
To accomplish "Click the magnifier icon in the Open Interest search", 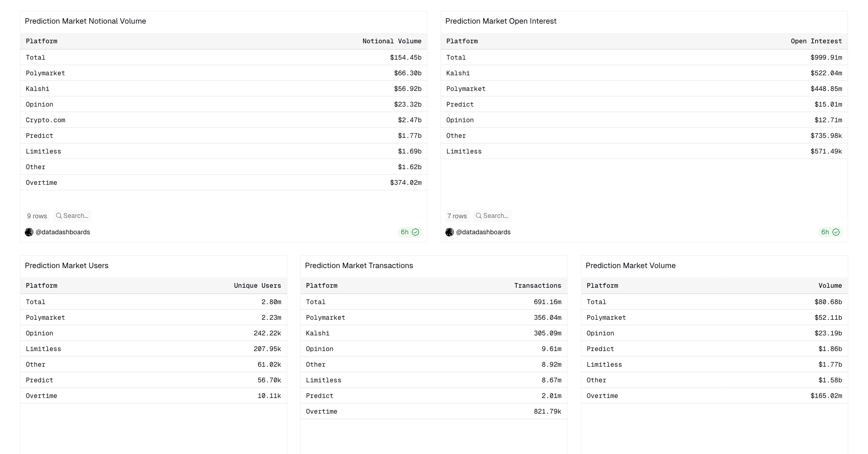I will pos(478,216).
